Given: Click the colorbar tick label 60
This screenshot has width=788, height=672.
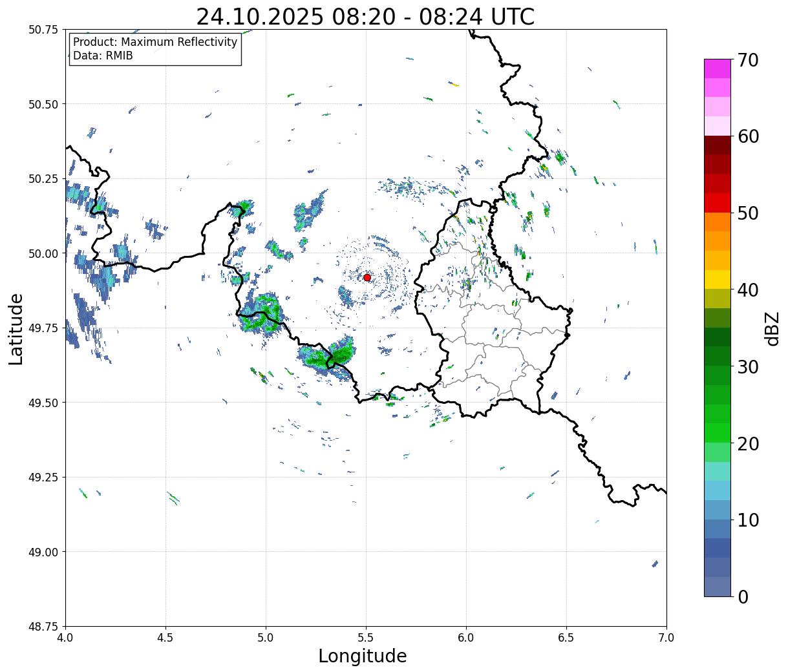Looking at the screenshot, I should tap(747, 136).
